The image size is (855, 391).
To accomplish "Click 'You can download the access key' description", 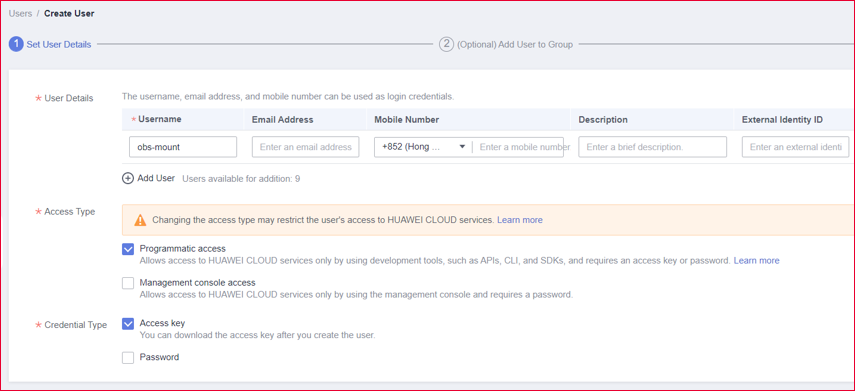I will [x=258, y=335].
